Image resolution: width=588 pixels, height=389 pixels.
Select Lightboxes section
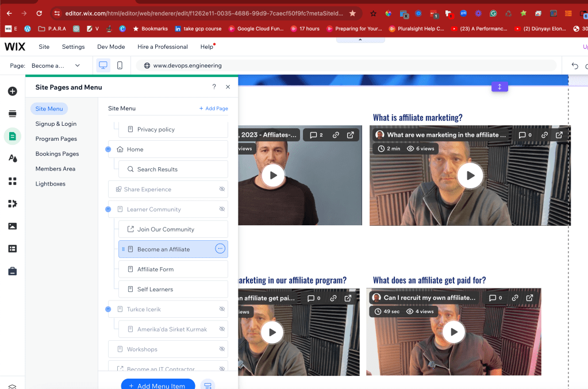pos(50,184)
